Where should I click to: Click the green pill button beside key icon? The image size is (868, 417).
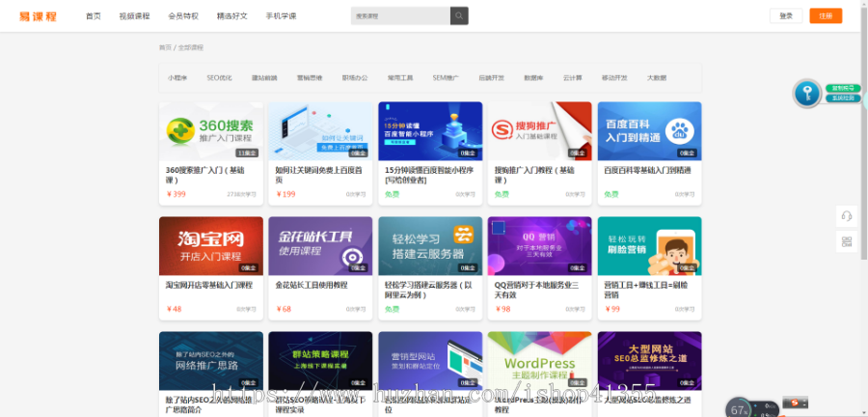(x=843, y=88)
